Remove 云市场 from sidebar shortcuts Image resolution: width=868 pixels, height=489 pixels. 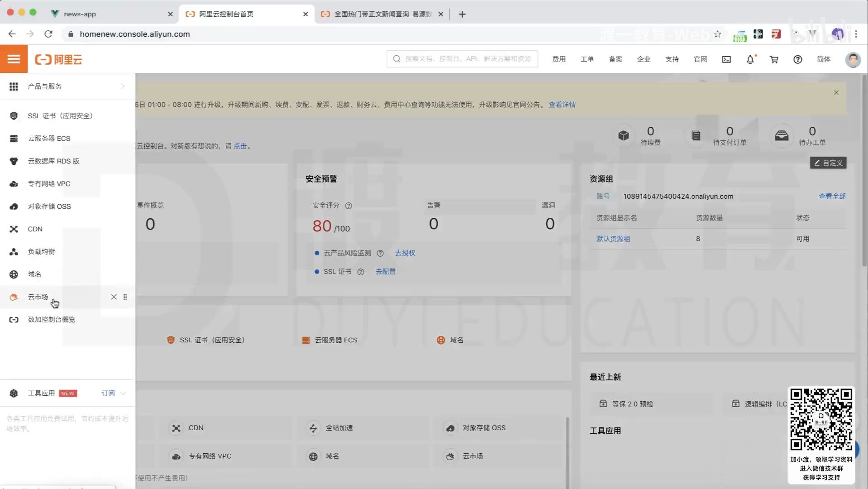point(114,297)
